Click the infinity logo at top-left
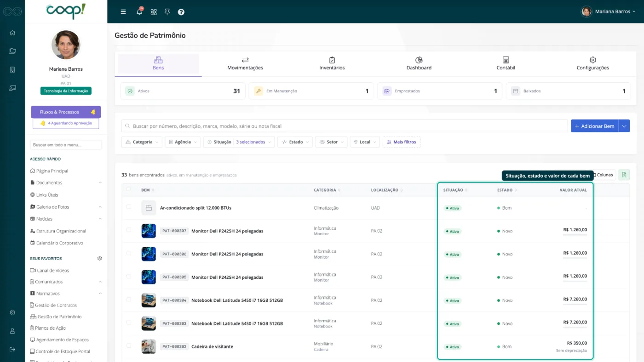644x362 pixels. coord(12,11)
